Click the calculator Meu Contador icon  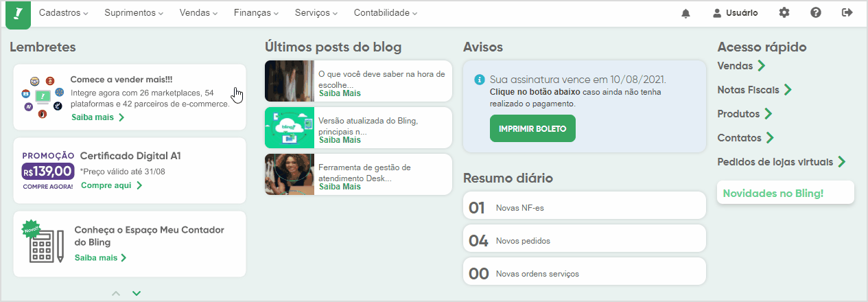[45, 243]
